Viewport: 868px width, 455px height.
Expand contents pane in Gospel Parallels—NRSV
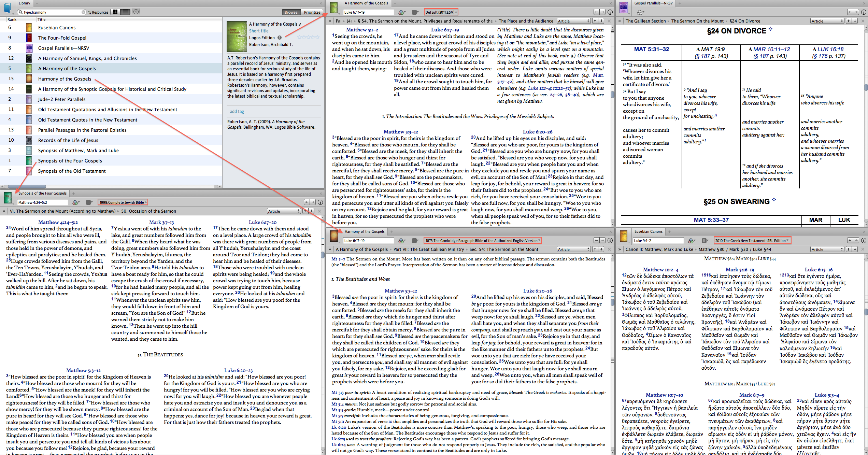620,21
